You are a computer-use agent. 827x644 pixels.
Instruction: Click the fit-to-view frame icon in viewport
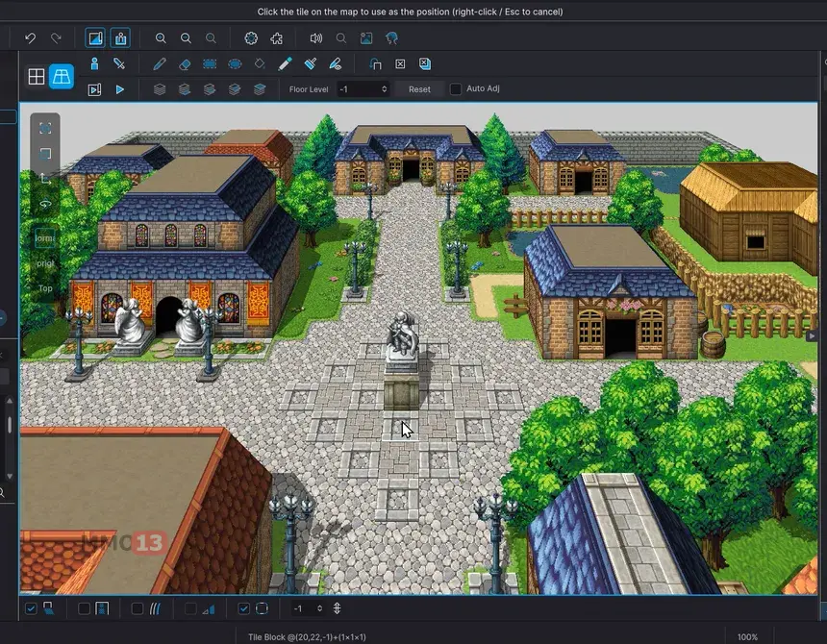tap(45, 128)
